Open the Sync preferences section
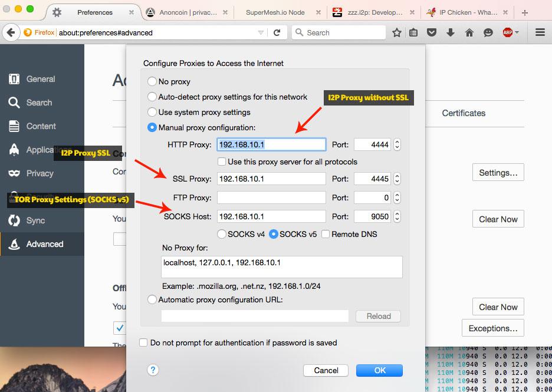 click(x=42, y=220)
